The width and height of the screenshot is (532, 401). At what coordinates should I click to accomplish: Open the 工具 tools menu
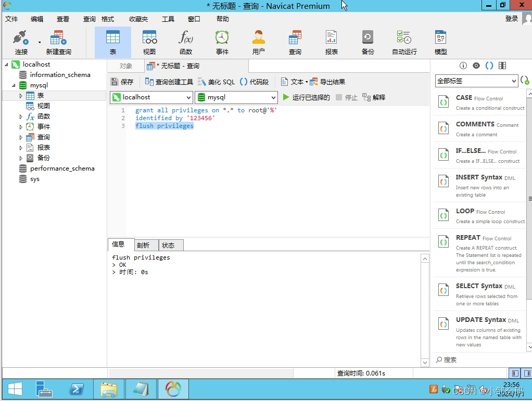pos(168,19)
